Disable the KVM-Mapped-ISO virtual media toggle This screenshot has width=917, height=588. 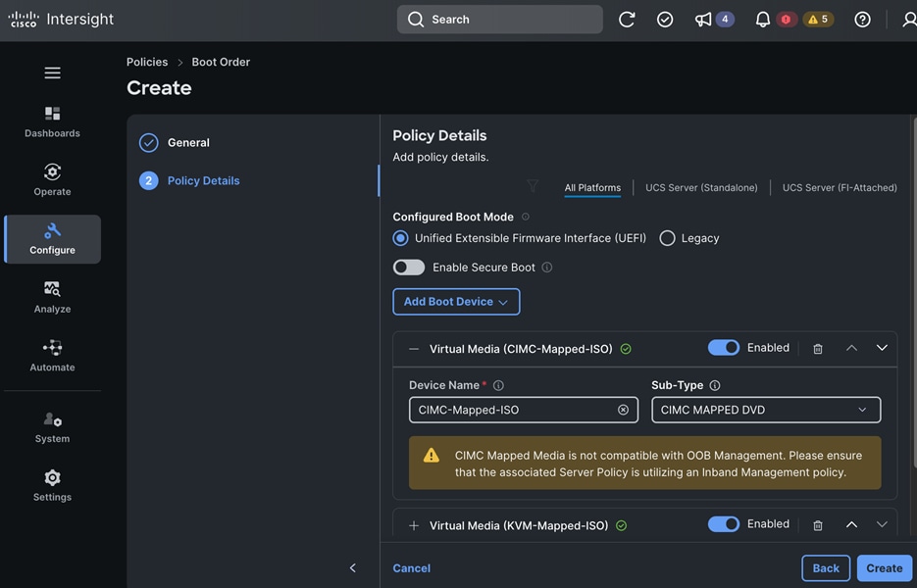pos(724,524)
